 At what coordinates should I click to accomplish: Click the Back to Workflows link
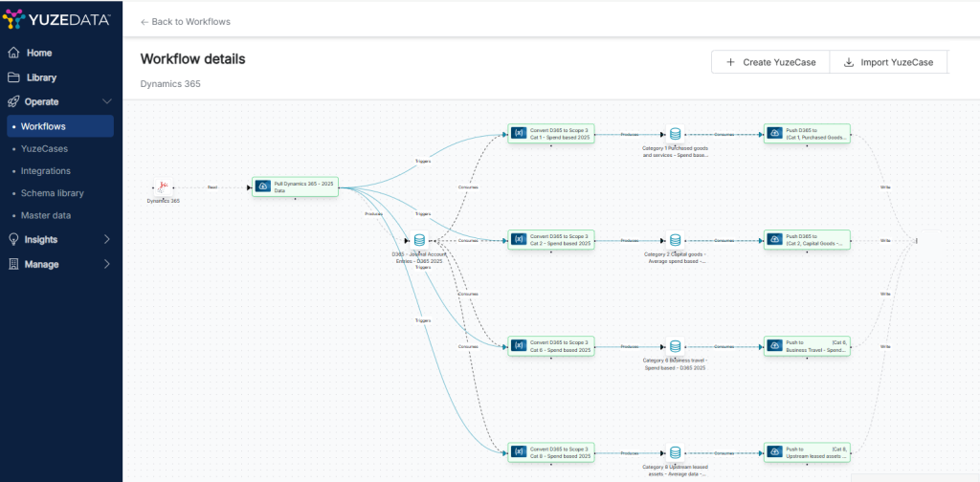[186, 21]
